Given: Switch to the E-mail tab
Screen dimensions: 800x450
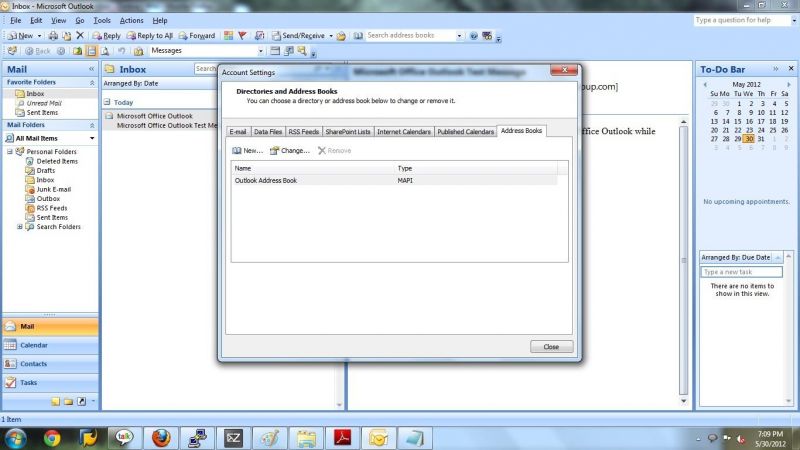Looking at the screenshot, I should [x=238, y=132].
